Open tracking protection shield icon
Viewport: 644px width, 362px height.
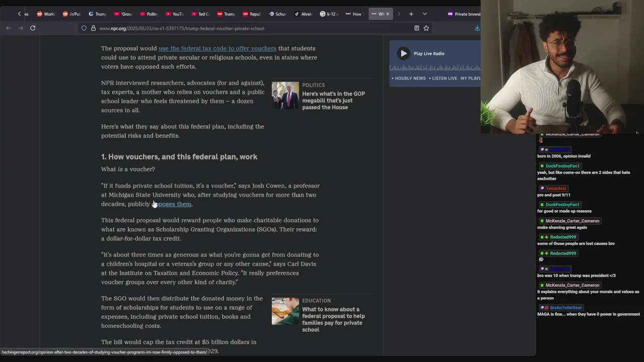[84, 28]
